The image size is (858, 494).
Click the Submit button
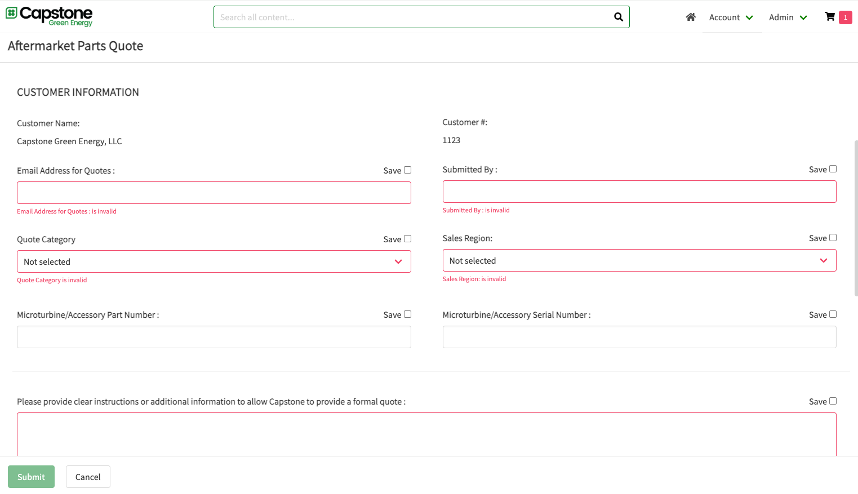pyautogui.click(x=31, y=476)
